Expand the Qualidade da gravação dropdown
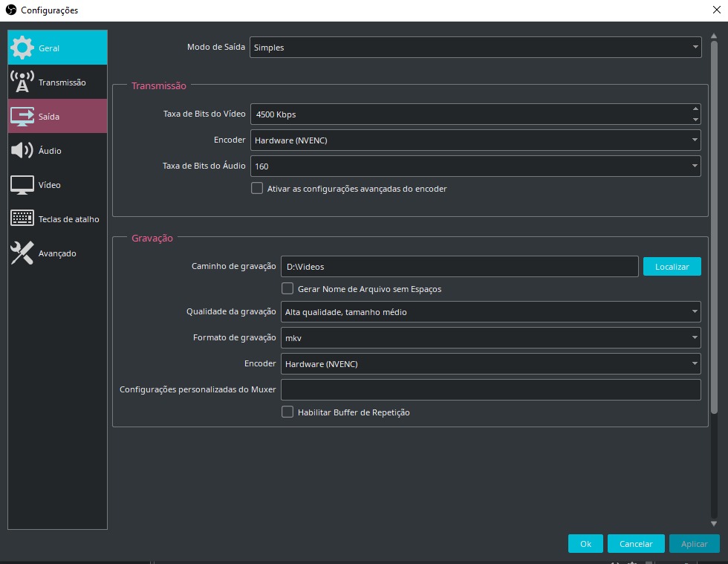Image resolution: width=728 pixels, height=564 pixels. click(x=490, y=312)
